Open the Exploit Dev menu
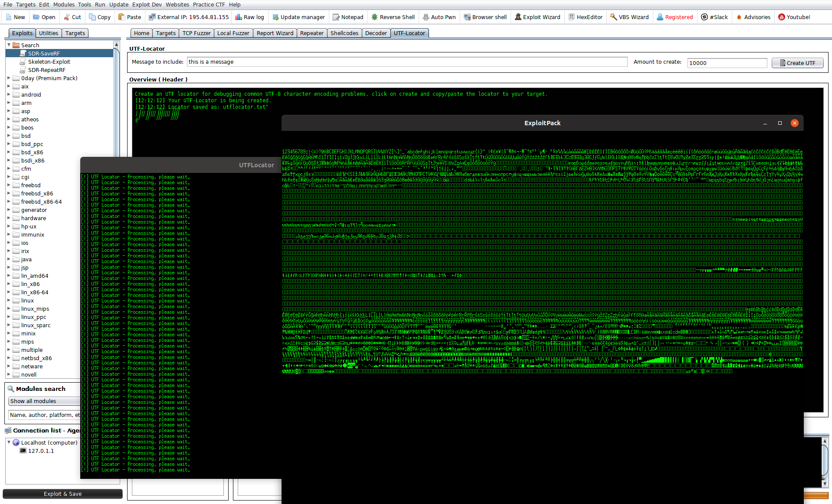Screen dimensions: 832x504 point(147,5)
